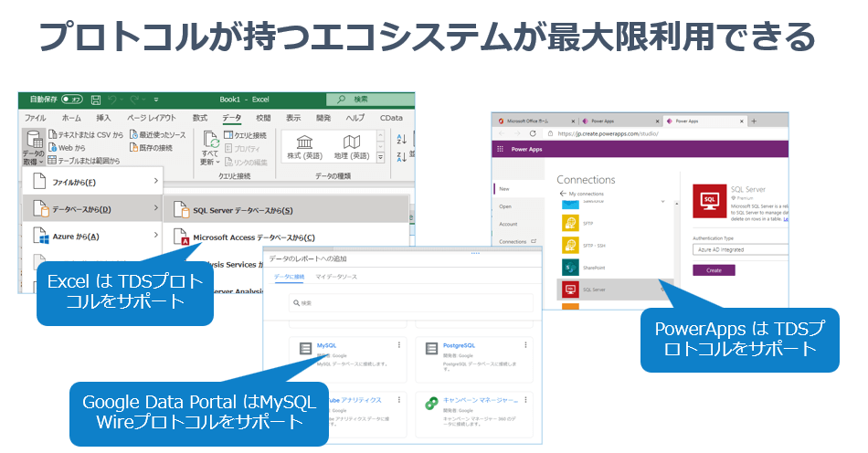Switch to the データに接続 tab
This screenshot has width=868, height=453.
pyautogui.click(x=289, y=276)
